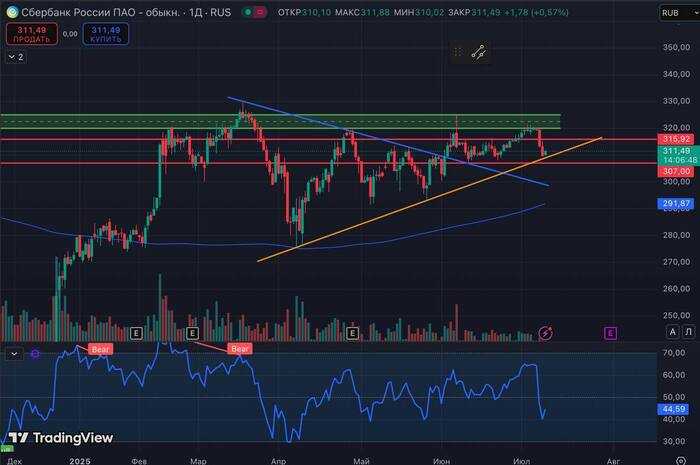The height and width of the screenshot is (465, 700).
Task: Open the earnings E marker near February
Action: (x=137, y=332)
